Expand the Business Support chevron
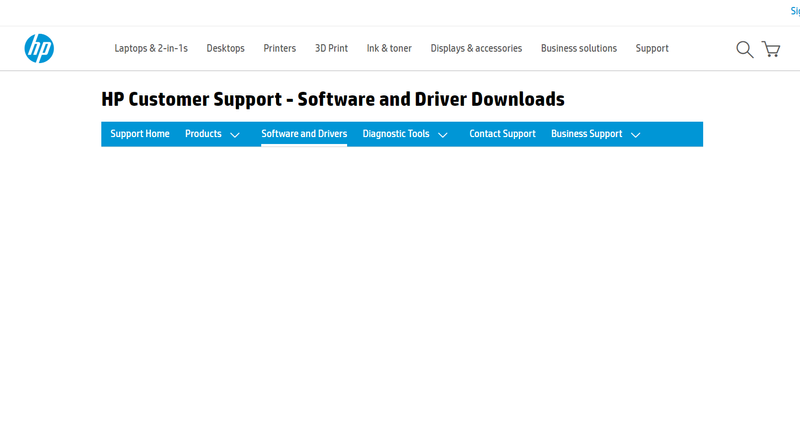The image size is (800, 440). (636, 135)
